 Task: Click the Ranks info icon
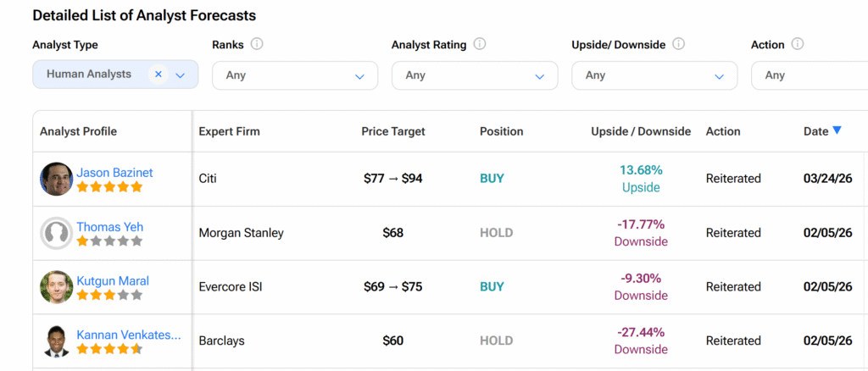pos(257,44)
